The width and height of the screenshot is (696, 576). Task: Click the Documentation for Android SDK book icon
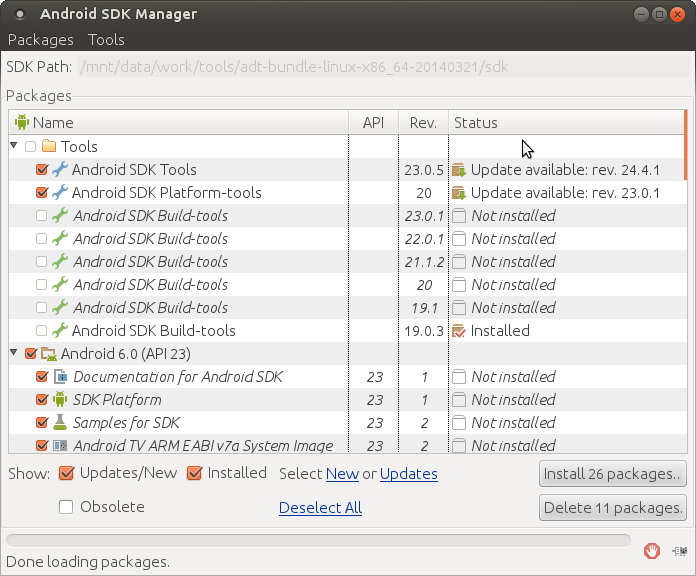tap(60, 377)
